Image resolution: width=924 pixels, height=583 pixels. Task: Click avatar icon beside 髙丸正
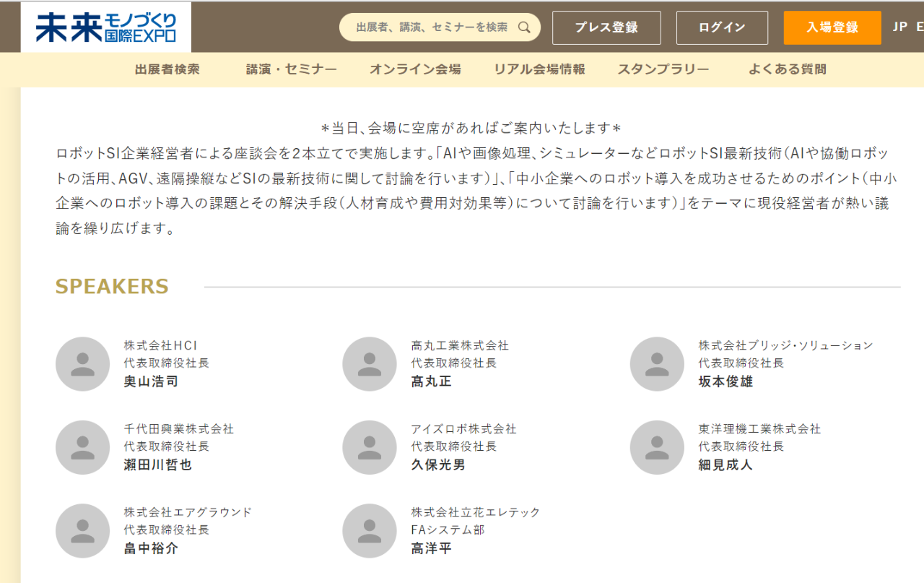pyautogui.click(x=370, y=364)
